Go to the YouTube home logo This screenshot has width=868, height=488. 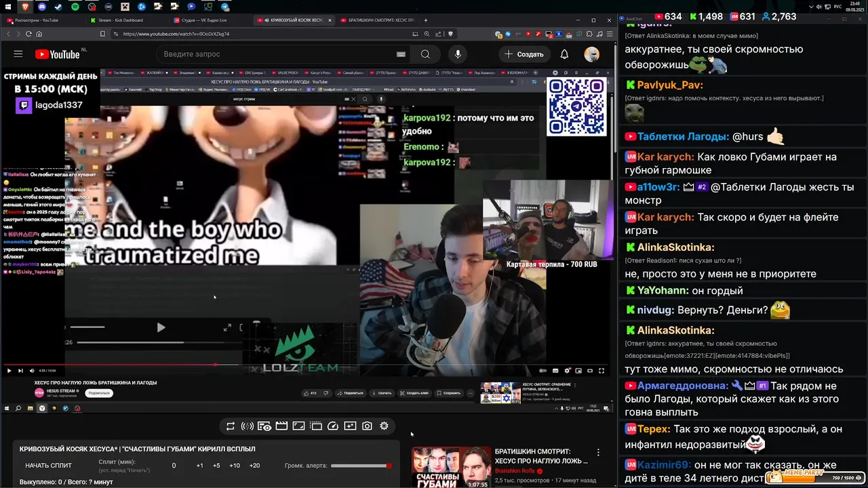57,54
